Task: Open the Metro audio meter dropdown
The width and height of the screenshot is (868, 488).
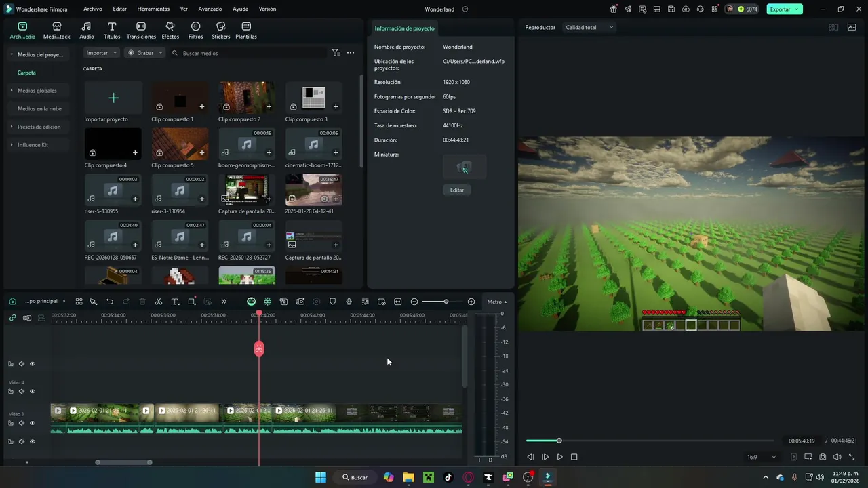Action: 496,302
